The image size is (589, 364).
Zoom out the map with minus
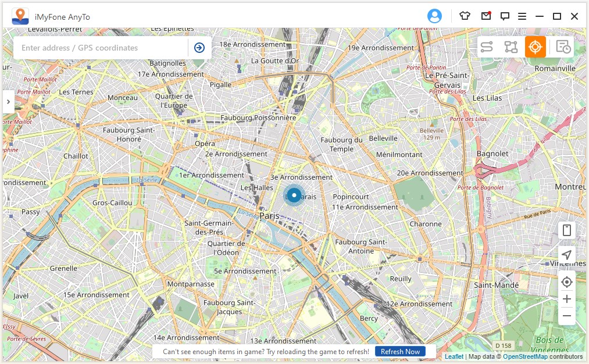coord(567,316)
